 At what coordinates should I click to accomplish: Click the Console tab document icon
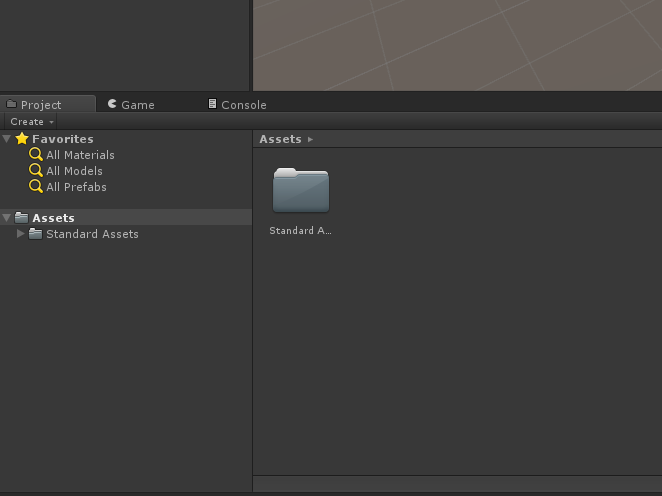(x=212, y=104)
